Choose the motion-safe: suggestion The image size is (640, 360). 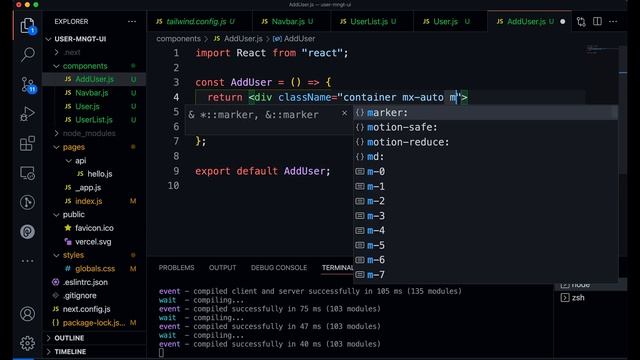click(x=485, y=127)
